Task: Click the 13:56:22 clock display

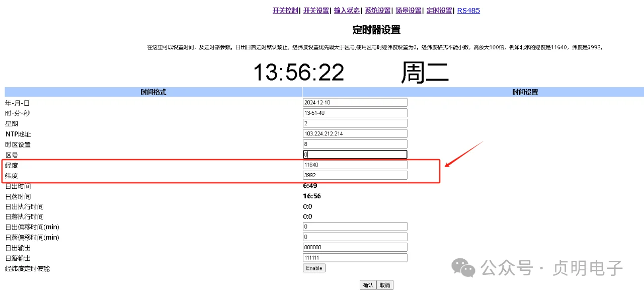Action: click(298, 72)
